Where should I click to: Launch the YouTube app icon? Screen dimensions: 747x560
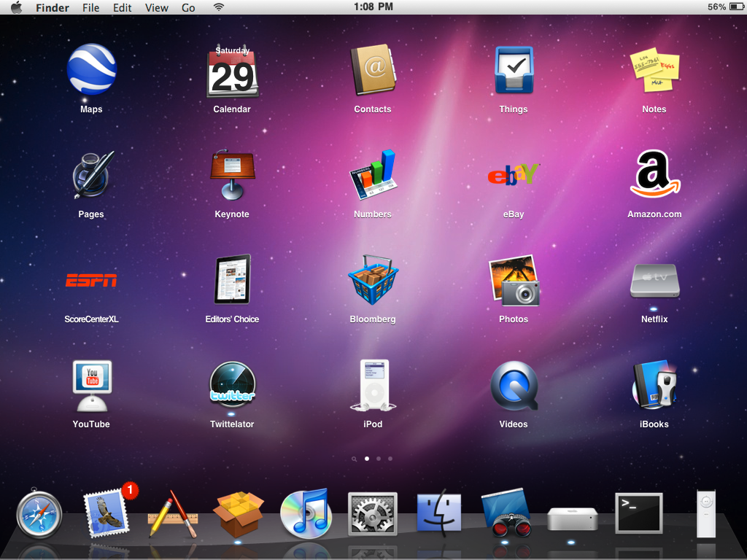(92, 386)
